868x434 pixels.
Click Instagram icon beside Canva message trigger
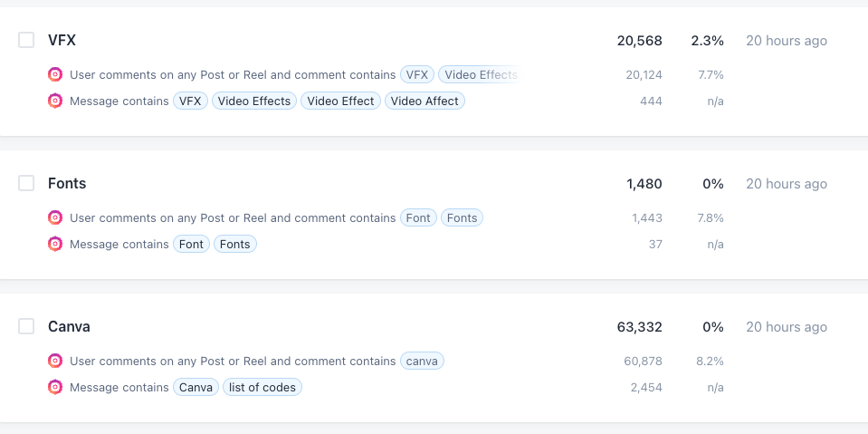55,387
